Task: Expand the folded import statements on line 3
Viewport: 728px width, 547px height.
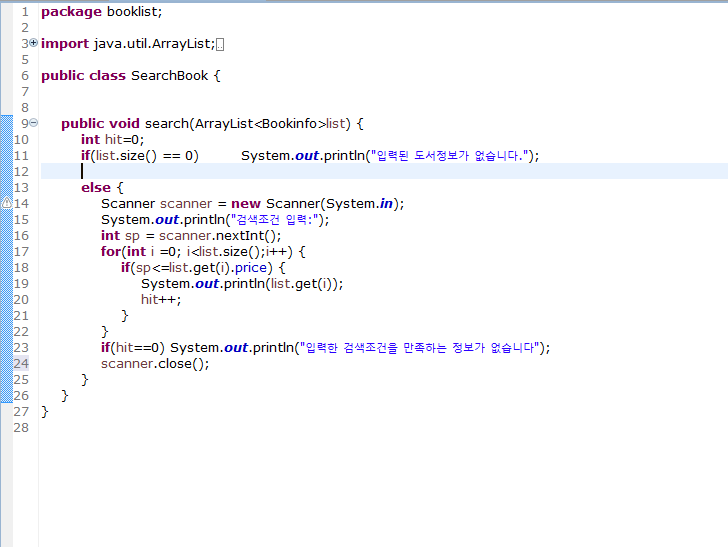Action: click(x=33, y=43)
